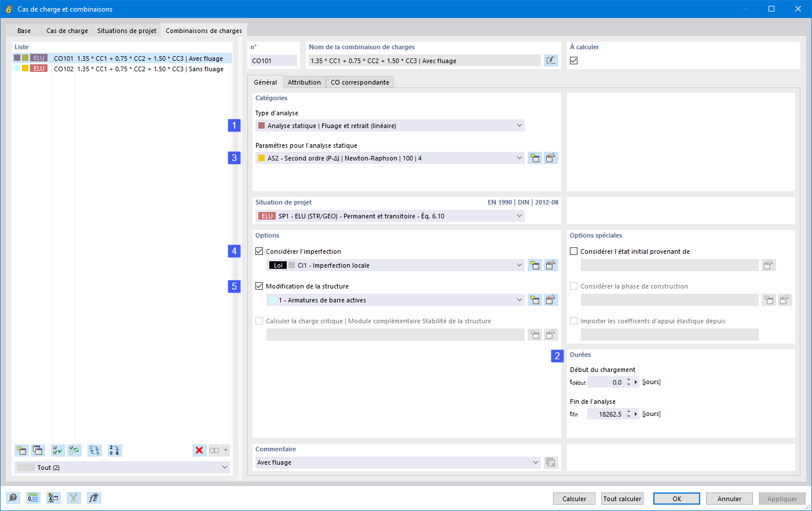Open the search magnifier tool at bottom left
The image size is (812, 511).
tap(13, 498)
